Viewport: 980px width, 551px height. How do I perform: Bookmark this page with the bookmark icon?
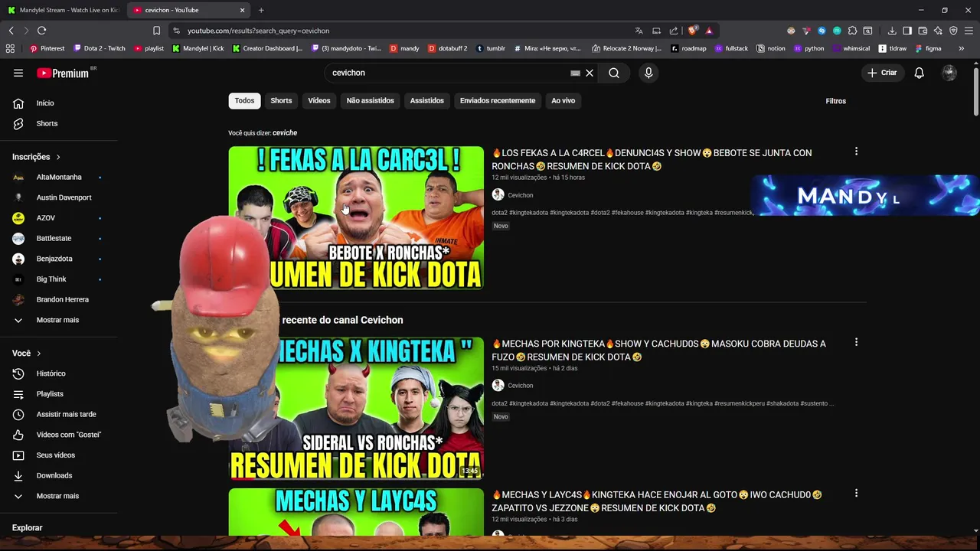[x=156, y=31]
